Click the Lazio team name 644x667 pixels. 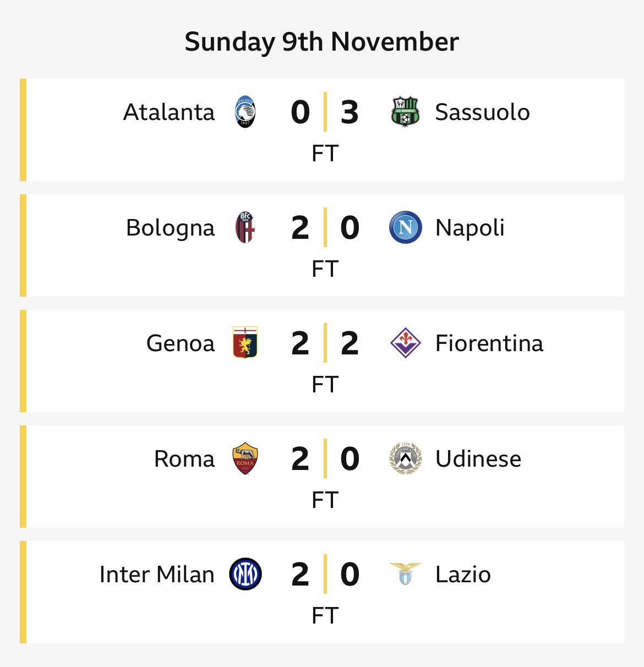pos(463,575)
